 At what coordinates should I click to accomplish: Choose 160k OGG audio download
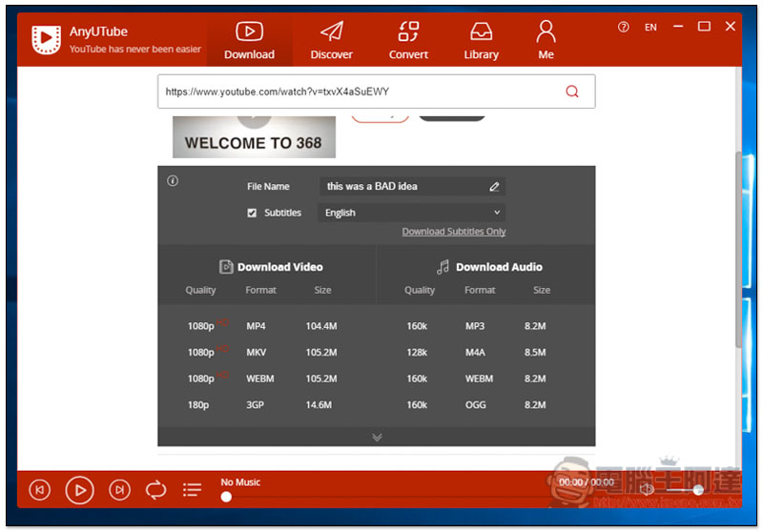[x=485, y=404]
